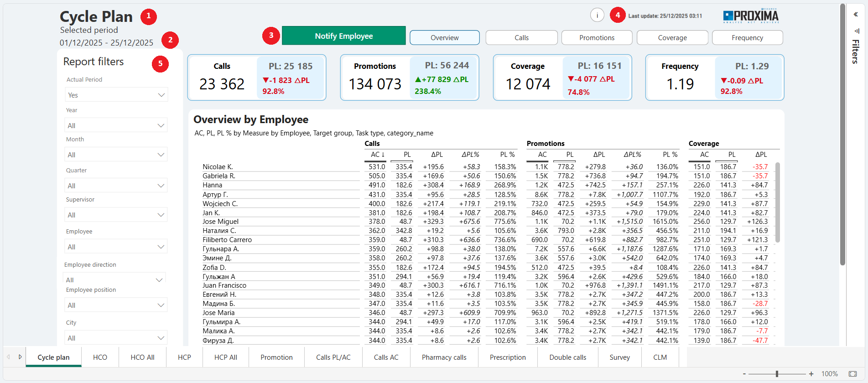Click the Calls KPI card value

(222, 84)
